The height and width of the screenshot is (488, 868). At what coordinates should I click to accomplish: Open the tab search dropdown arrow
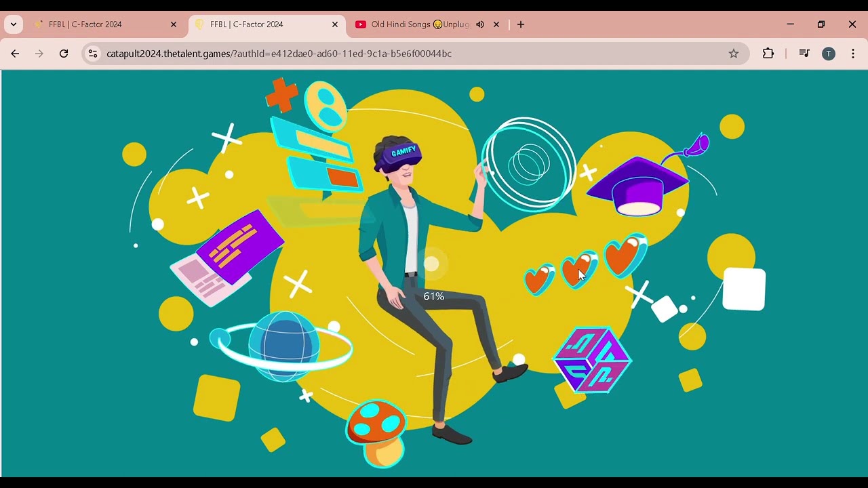[x=14, y=24]
